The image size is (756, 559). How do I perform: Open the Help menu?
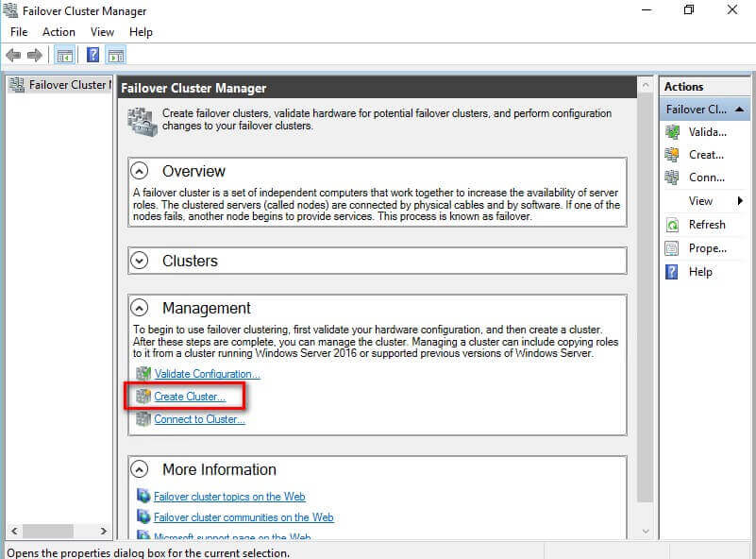tap(141, 32)
